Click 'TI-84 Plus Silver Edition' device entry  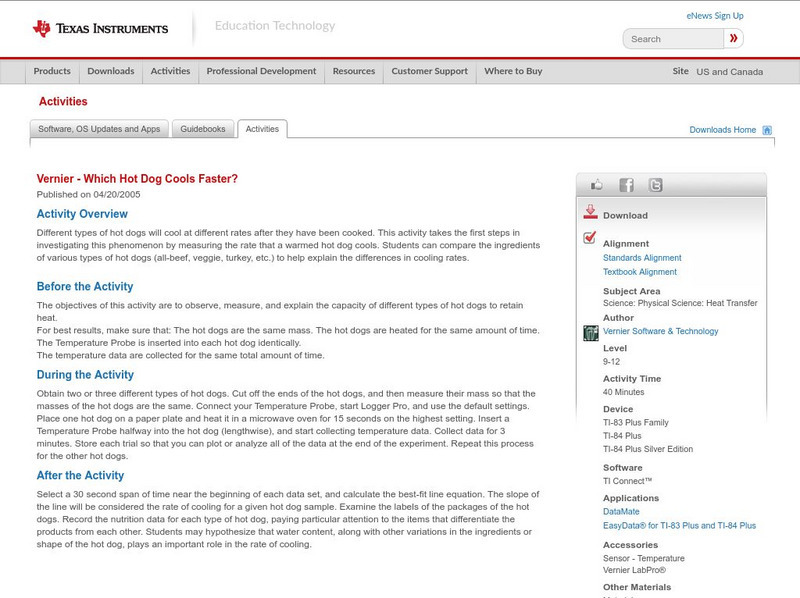[x=648, y=449]
